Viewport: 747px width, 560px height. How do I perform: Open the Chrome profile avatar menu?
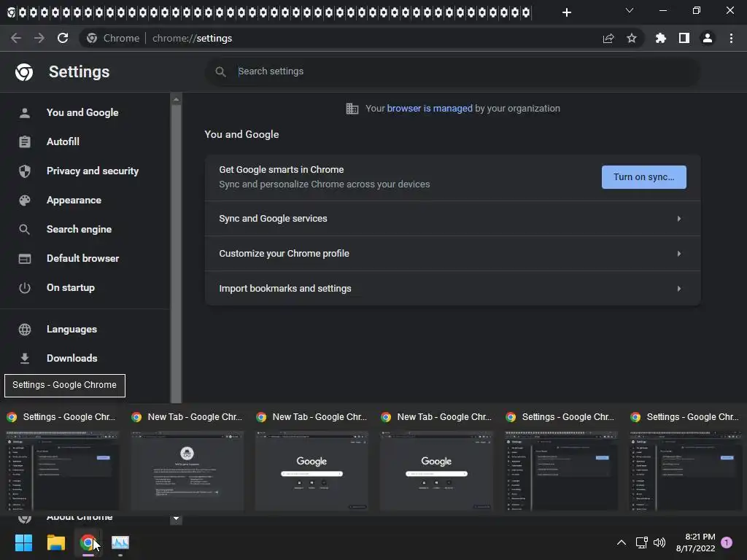(x=708, y=38)
